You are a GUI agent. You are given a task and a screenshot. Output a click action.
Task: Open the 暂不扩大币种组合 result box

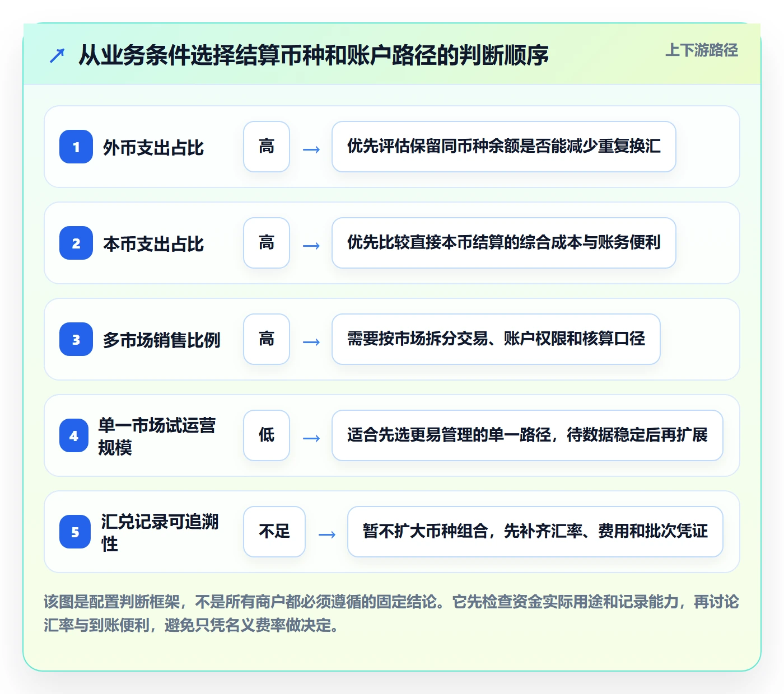535,532
